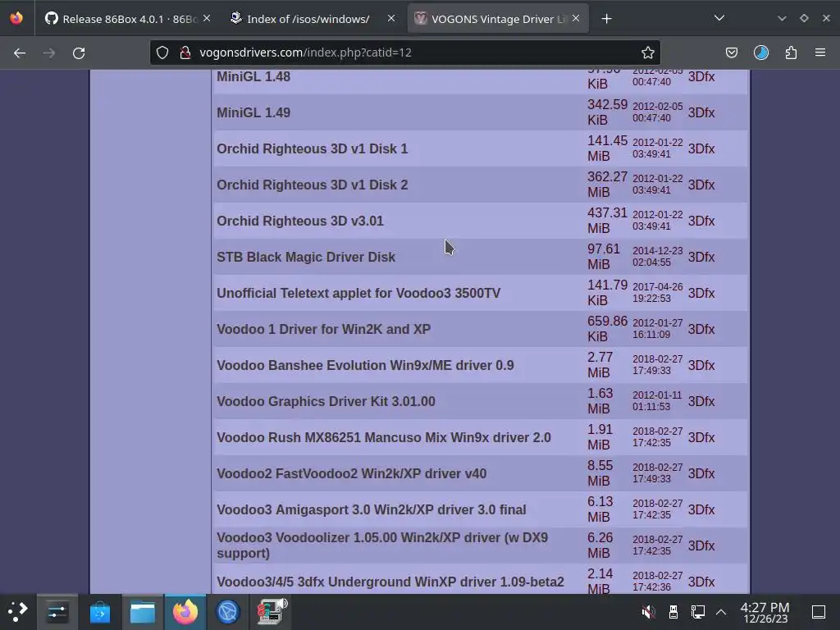Show desktop using the taskbar corner button
This screenshot has width=840, height=630.
pyautogui.click(x=818, y=612)
